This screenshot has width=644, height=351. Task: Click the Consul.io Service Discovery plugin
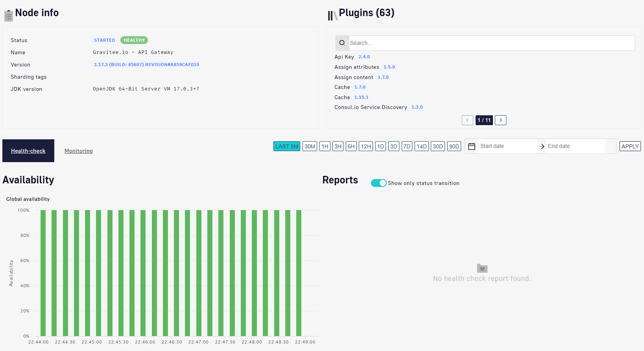tap(371, 107)
